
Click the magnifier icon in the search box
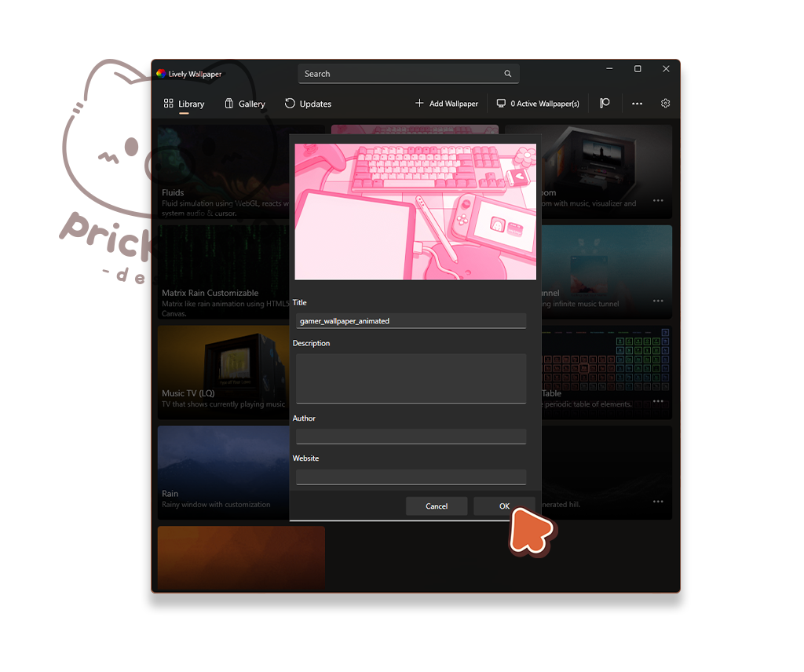(508, 74)
